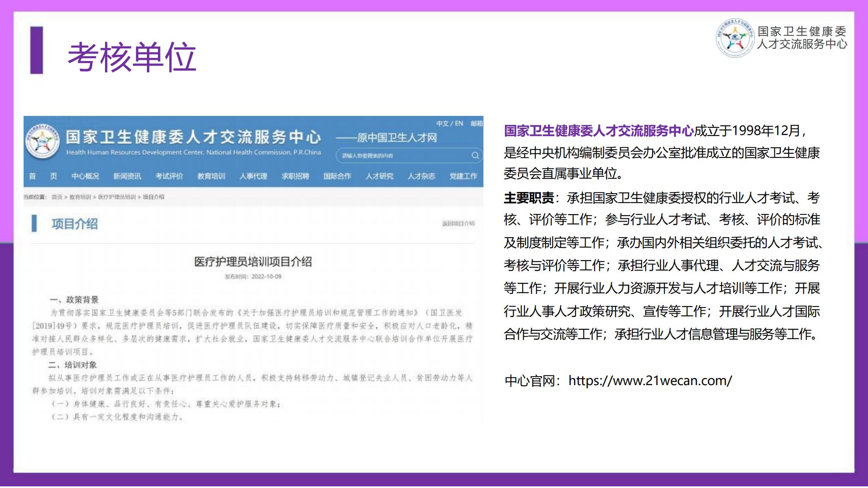Click the label 中心官网
The height and width of the screenshot is (488, 868).
point(530,381)
